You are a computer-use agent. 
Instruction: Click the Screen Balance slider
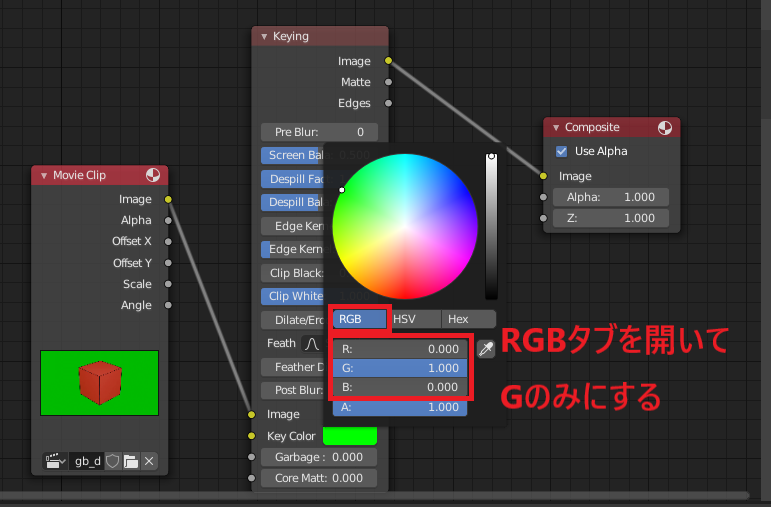pos(292,155)
